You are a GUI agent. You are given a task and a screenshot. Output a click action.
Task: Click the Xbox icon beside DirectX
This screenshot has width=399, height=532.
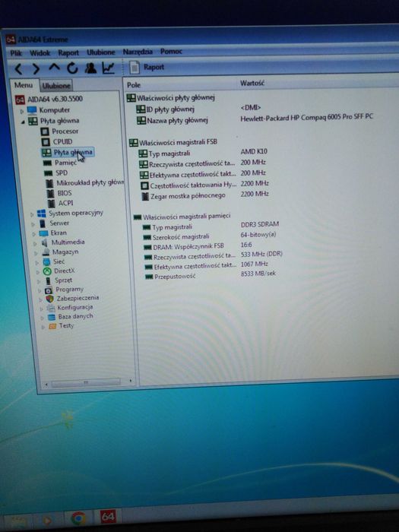tap(47, 271)
